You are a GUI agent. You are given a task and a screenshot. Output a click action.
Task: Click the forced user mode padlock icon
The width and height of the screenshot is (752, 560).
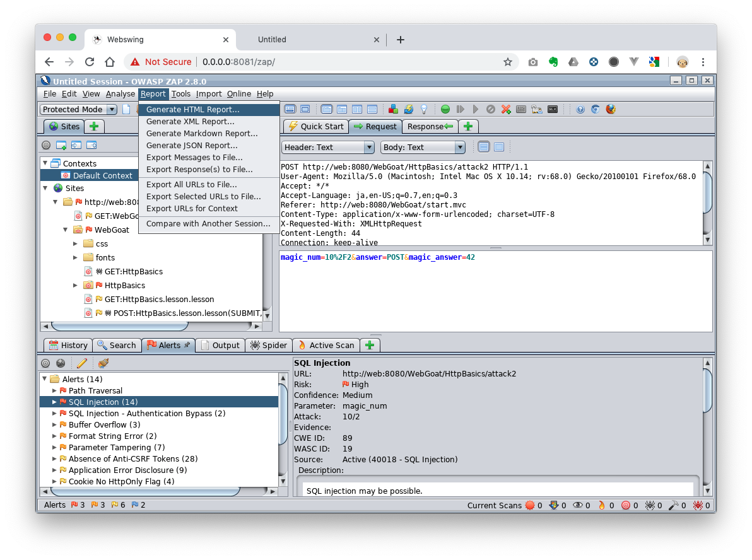click(x=537, y=109)
